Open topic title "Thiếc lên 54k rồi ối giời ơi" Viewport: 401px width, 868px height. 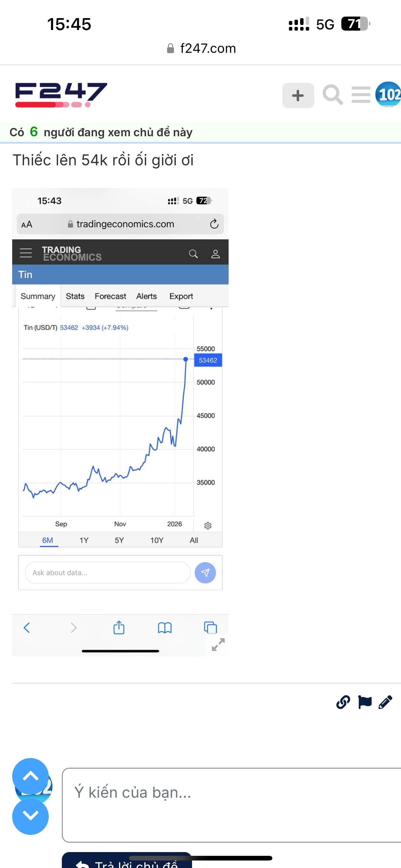point(103,160)
